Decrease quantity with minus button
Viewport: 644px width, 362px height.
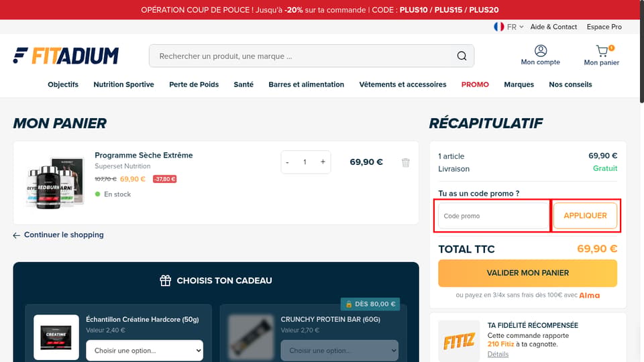(x=288, y=162)
